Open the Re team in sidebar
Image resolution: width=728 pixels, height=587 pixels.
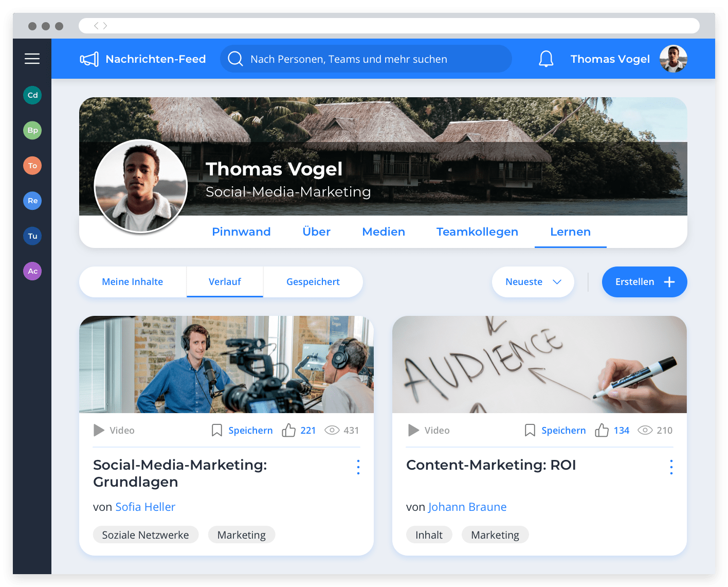click(x=32, y=201)
